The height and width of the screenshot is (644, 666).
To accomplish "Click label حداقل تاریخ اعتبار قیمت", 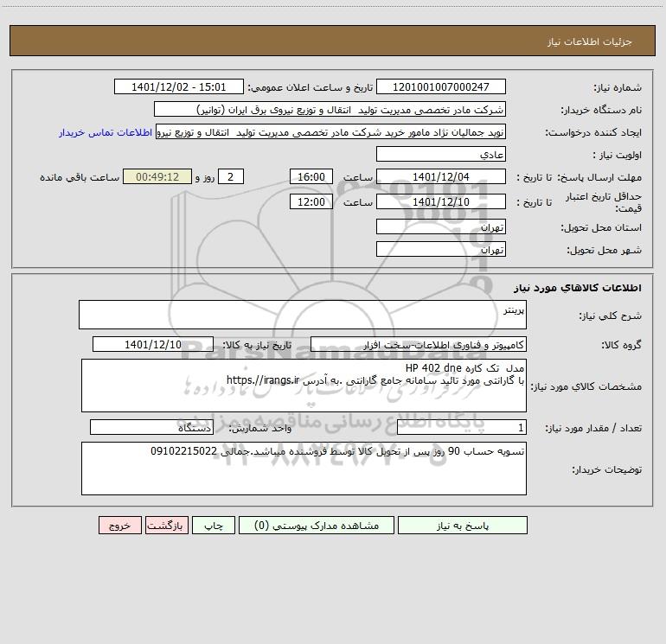I will click(x=604, y=202).
